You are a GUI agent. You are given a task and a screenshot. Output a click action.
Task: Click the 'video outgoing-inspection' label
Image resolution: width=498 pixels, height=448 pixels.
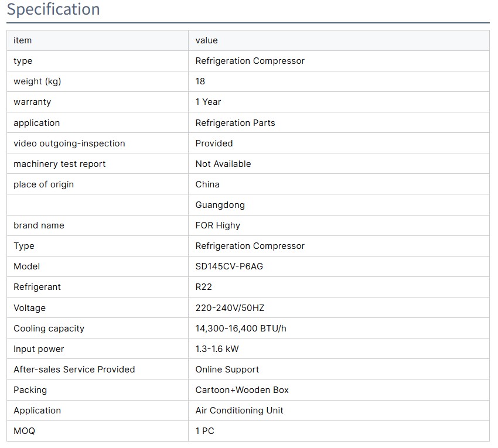[x=69, y=143]
